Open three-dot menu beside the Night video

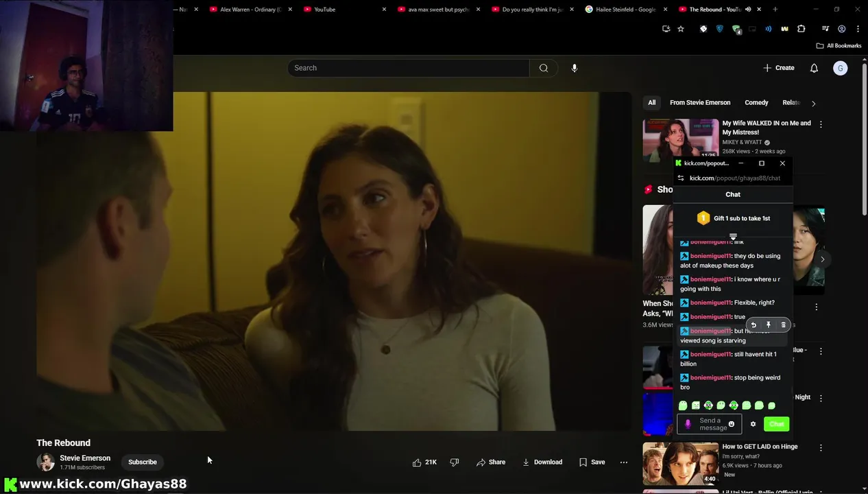click(x=821, y=398)
